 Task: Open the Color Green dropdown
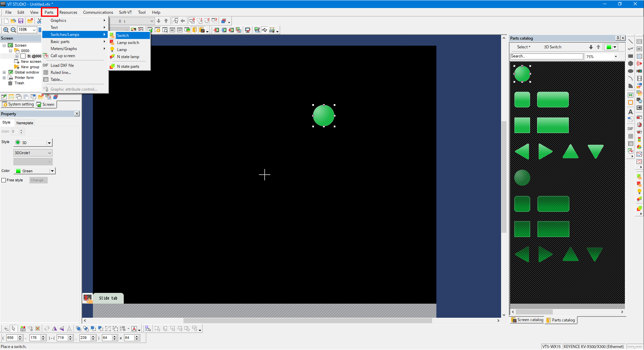pos(52,171)
